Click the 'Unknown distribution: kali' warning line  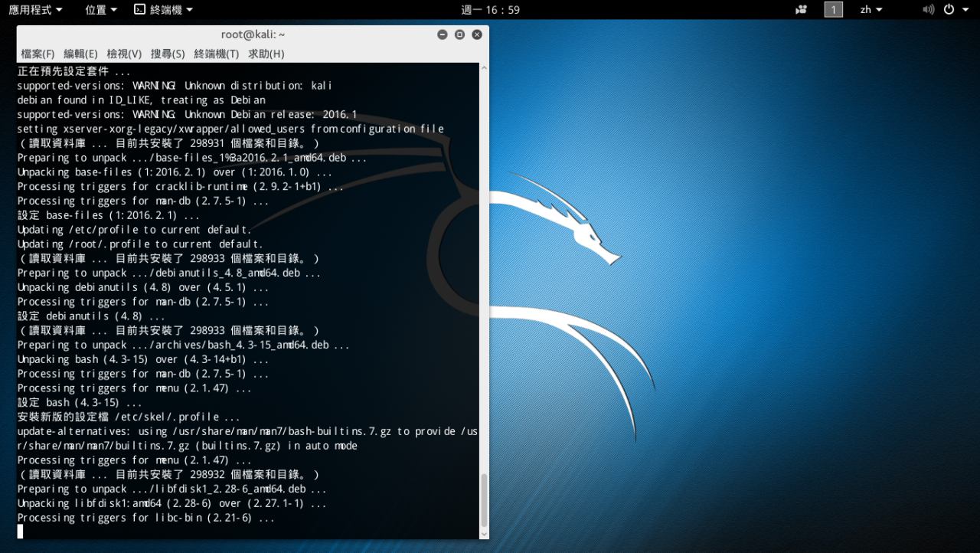tap(175, 86)
